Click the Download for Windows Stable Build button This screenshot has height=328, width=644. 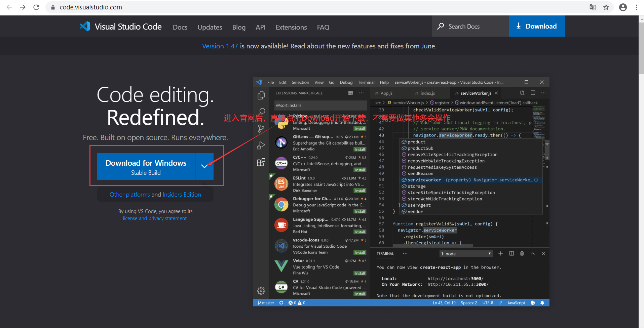146,167
